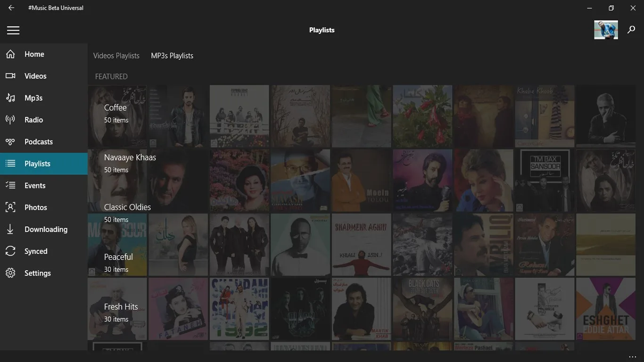Select Photos label in sidebar
This screenshot has height=362, width=644.
(36, 207)
